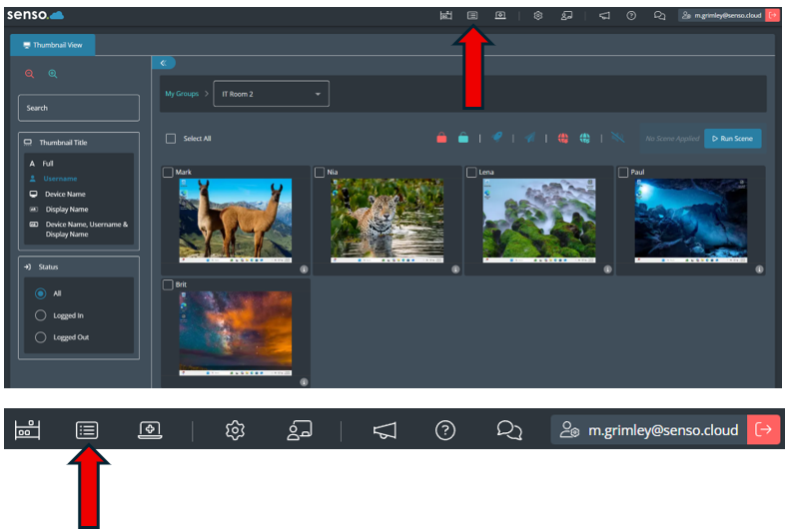Click the classroom icon in the app header
This screenshot has width=787, height=532.
pyautogui.click(x=445, y=16)
